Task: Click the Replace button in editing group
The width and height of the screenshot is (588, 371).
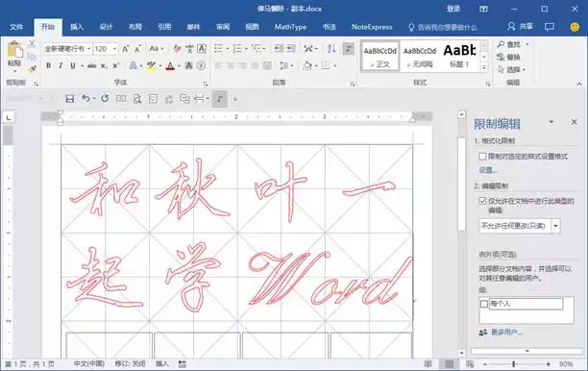Action: pos(508,57)
